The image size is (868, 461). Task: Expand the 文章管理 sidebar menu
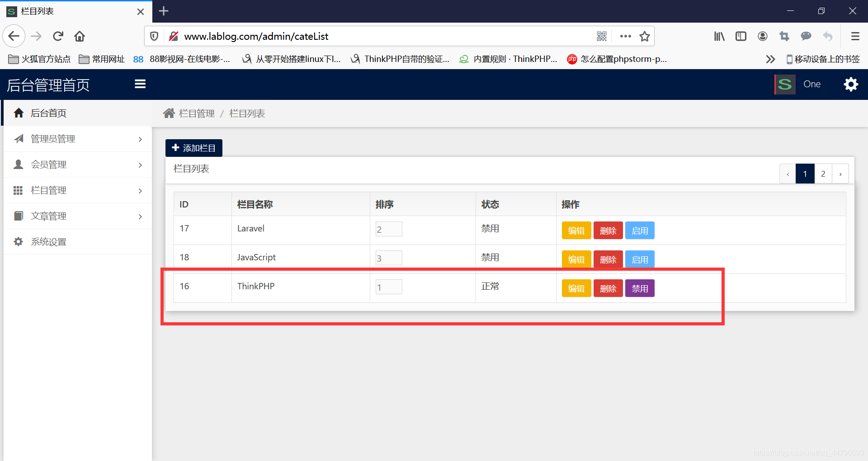[77, 216]
